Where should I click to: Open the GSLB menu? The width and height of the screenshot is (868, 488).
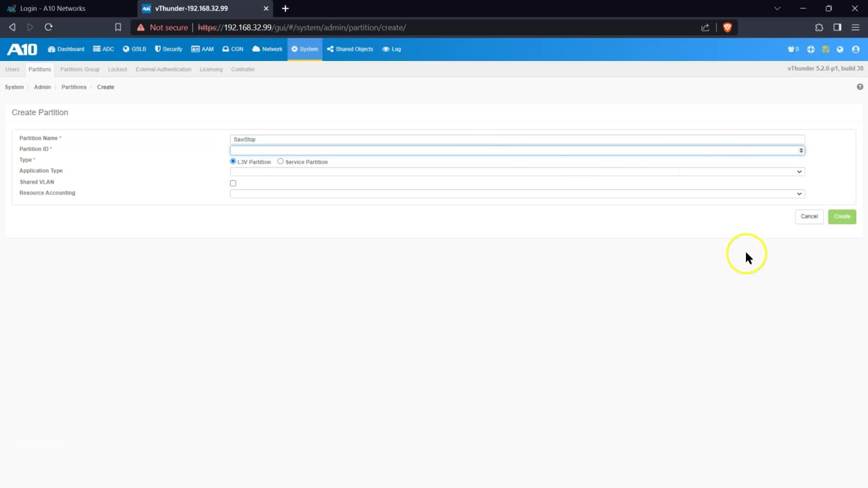point(134,49)
